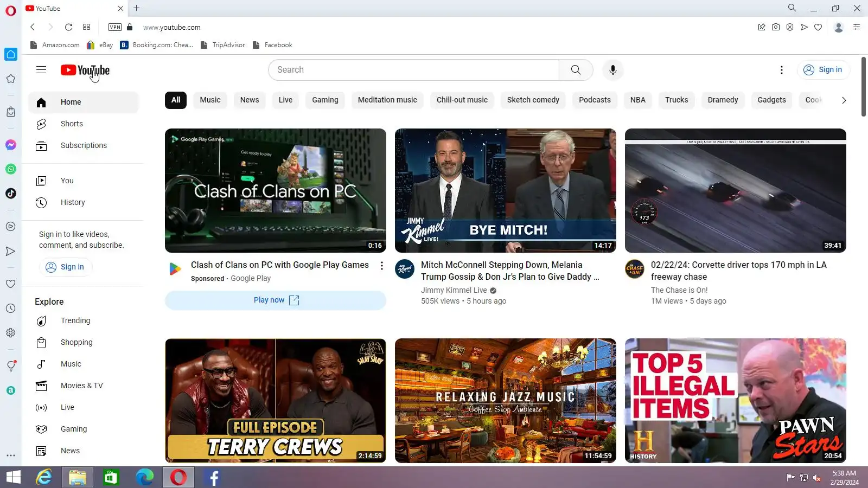Select the Meditation music chip
Screen dimensions: 868x488
coord(387,100)
